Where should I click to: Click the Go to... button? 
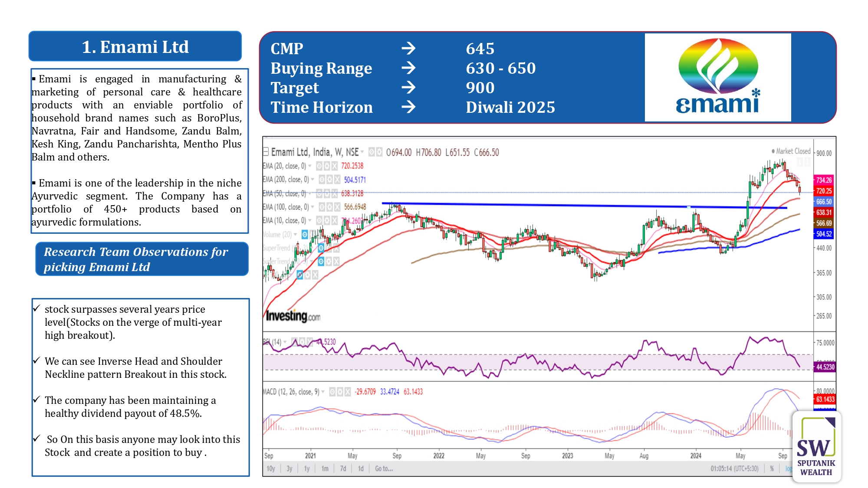pyautogui.click(x=384, y=469)
